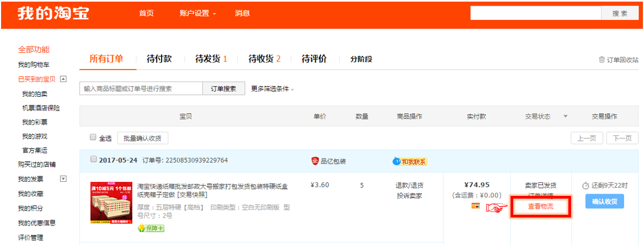Image resolution: width=644 pixels, height=245 pixels.
Task: Open the 消息 menu item
Action: click(243, 13)
